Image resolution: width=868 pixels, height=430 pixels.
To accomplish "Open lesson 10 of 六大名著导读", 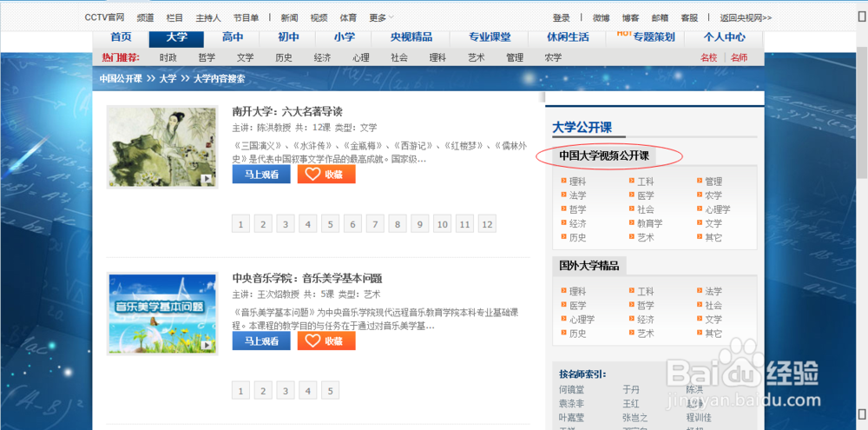I will click(442, 224).
